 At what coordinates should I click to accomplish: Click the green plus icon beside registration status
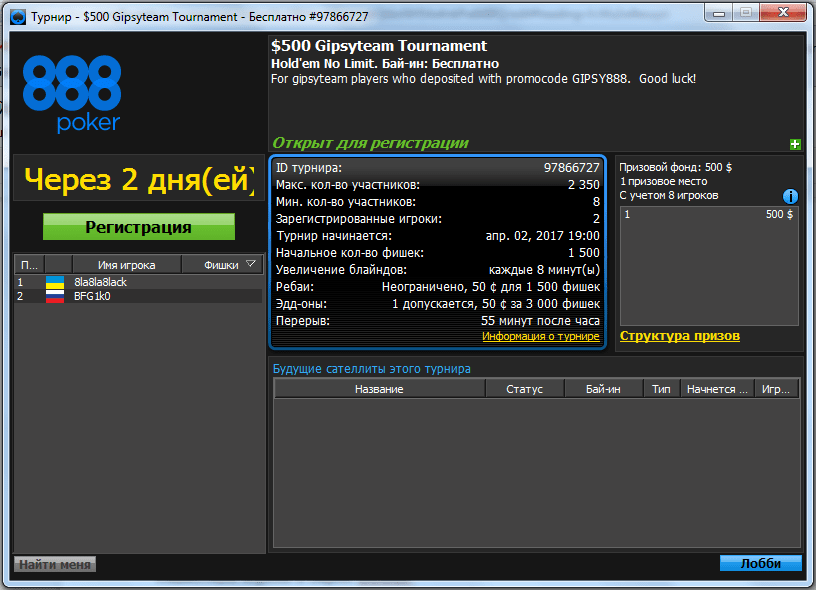click(x=795, y=144)
